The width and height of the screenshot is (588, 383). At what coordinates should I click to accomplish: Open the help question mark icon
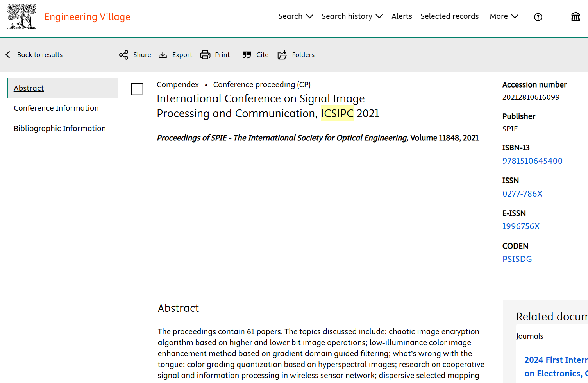pos(538,17)
